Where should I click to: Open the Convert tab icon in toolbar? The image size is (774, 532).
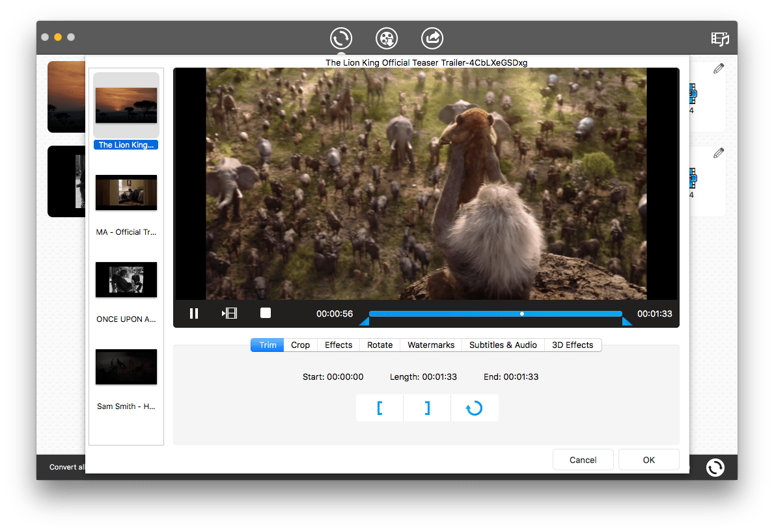[x=341, y=38]
